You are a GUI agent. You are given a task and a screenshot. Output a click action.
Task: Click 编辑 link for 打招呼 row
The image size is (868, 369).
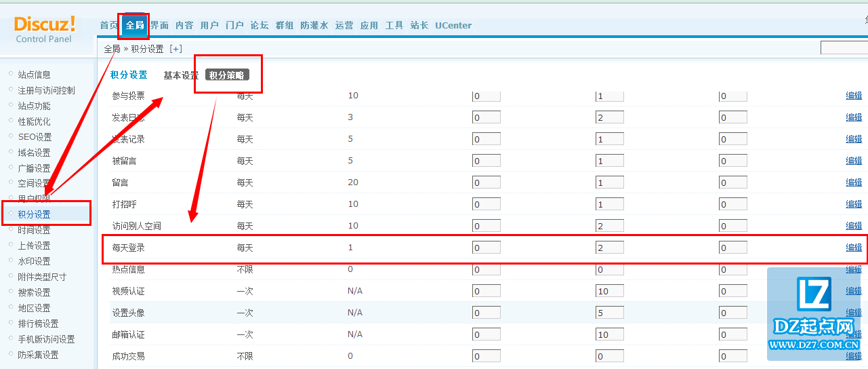[x=854, y=204]
